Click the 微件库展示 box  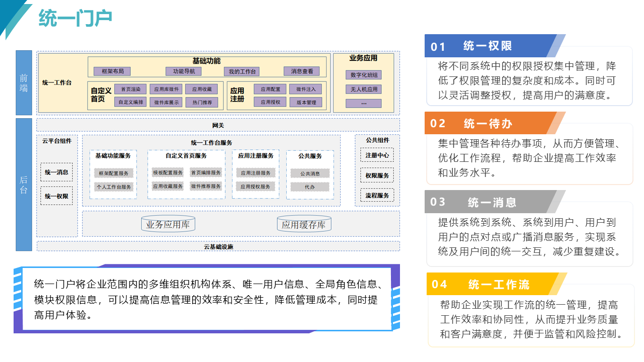point(167,102)
